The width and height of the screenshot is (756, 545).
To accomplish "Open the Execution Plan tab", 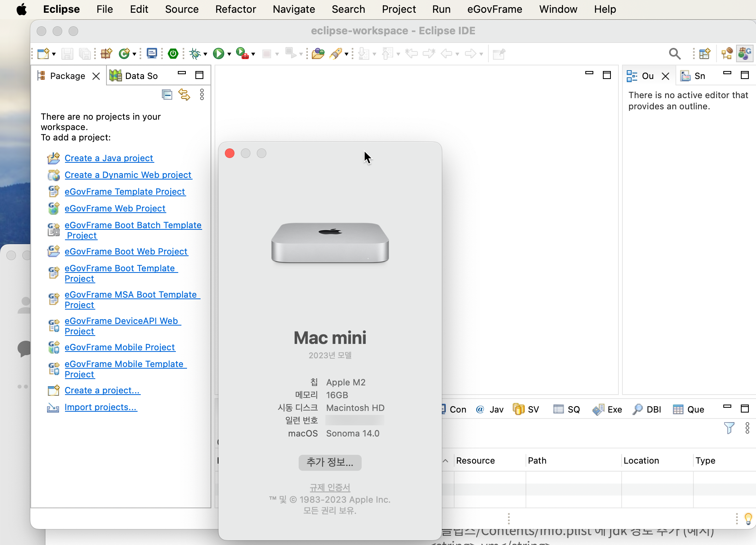I will (x=607, y=409).
